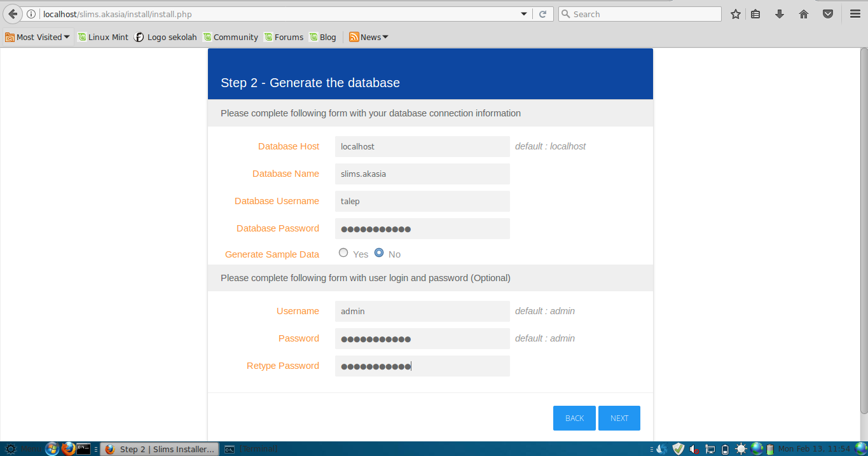
Task: Go to the browser home page icon
Action: pos(803,13)
